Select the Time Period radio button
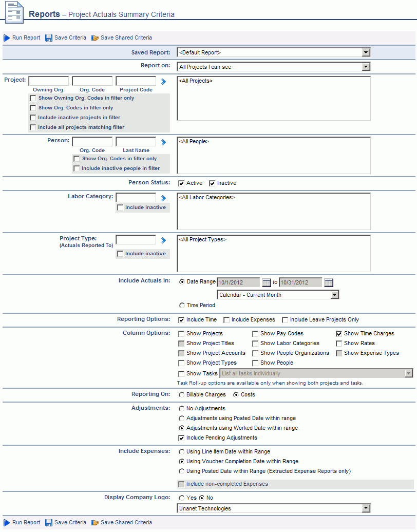 (x=182, y=306)
